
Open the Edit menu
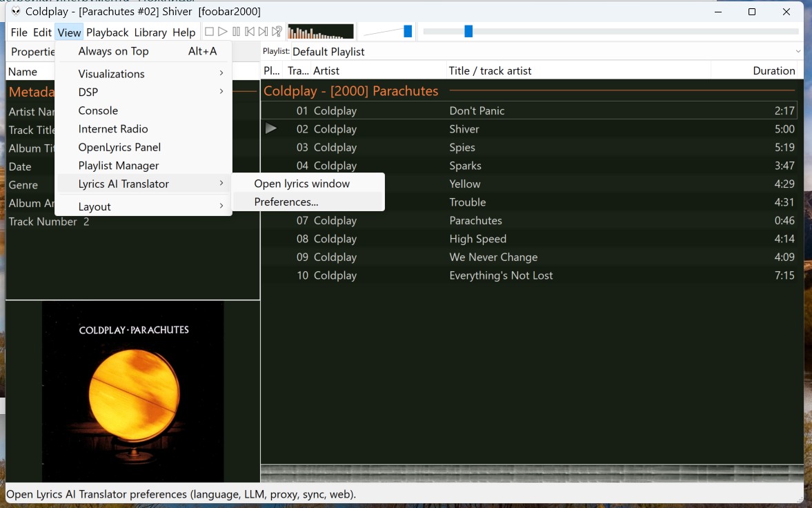tap(43, 32)
